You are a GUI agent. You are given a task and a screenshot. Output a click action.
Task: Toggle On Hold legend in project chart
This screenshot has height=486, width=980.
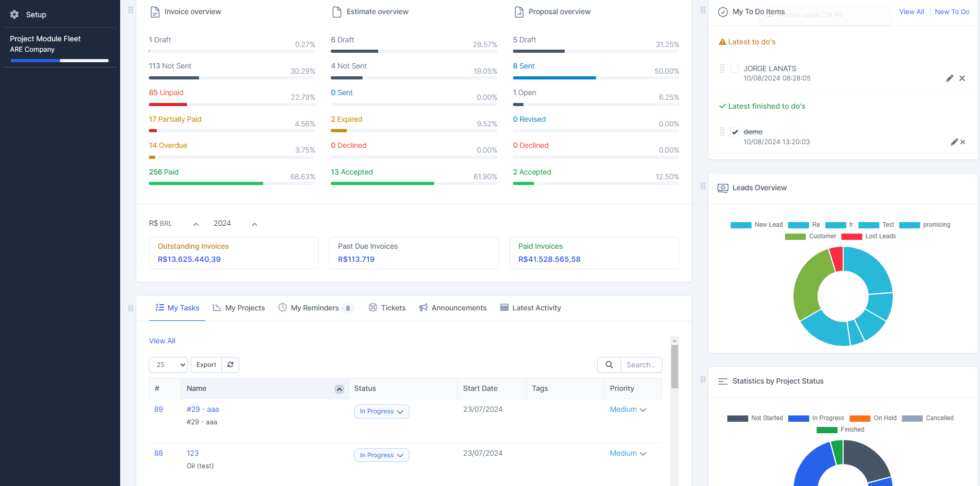click(x=873, y=419)
